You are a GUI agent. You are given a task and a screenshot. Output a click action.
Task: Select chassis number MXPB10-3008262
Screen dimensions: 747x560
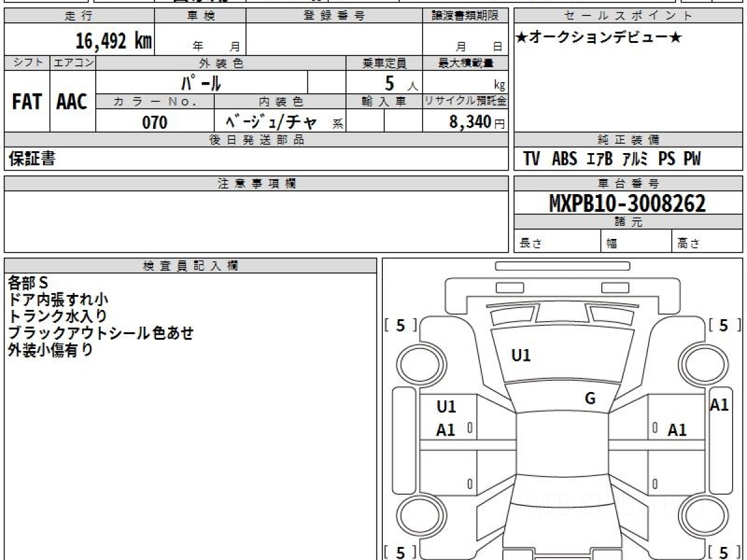pyautogui.click(x=627, y=203)
